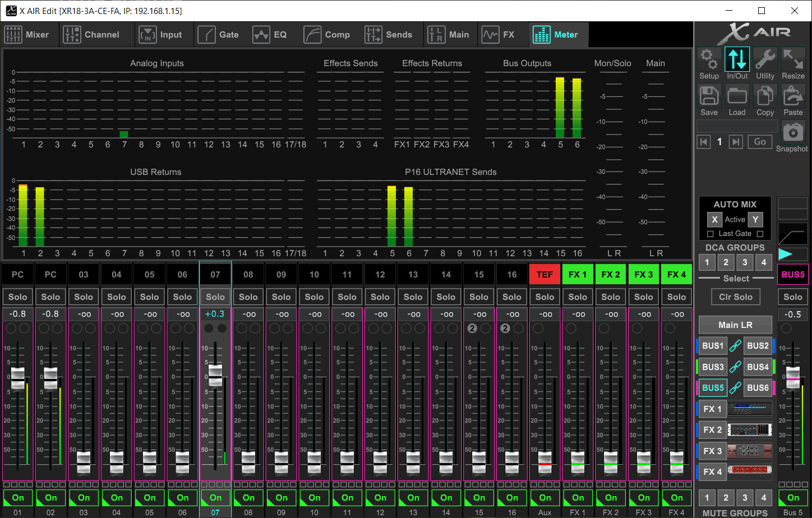This screenshot has width=812, height=518.
Task: Open the FX tab
Action: [x=499, y=35]
